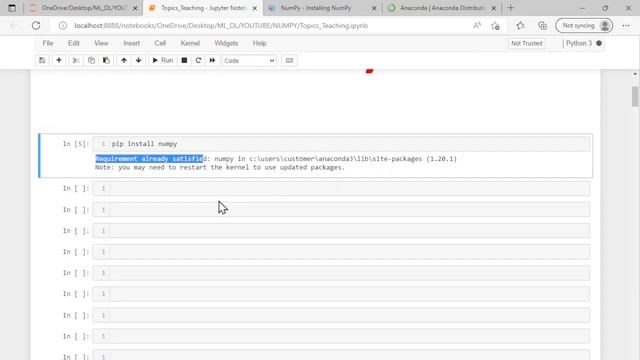Click the Not syncing profile button
Screen dimensions: 640x360
click(x=584, y=26)
